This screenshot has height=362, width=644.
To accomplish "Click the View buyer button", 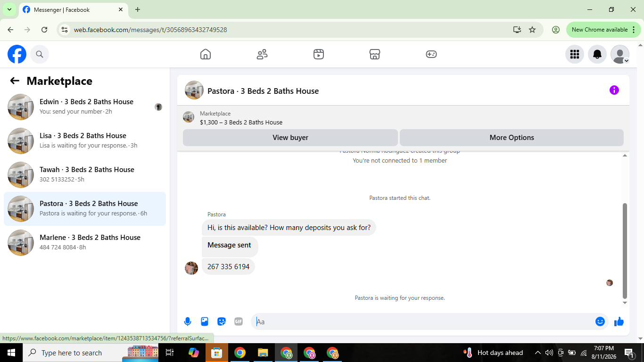I will (290, 138).
